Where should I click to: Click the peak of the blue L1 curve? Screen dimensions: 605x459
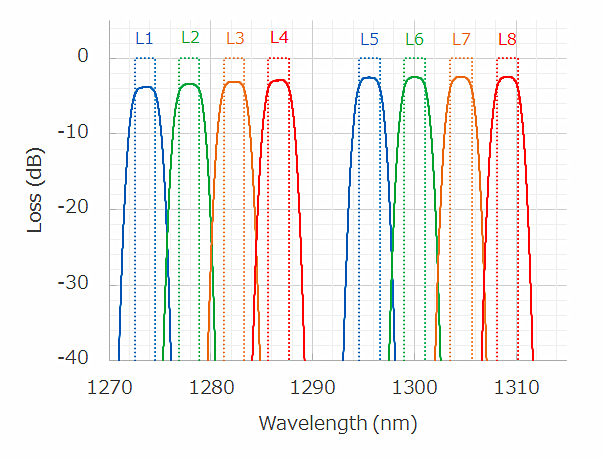(146, 87)
